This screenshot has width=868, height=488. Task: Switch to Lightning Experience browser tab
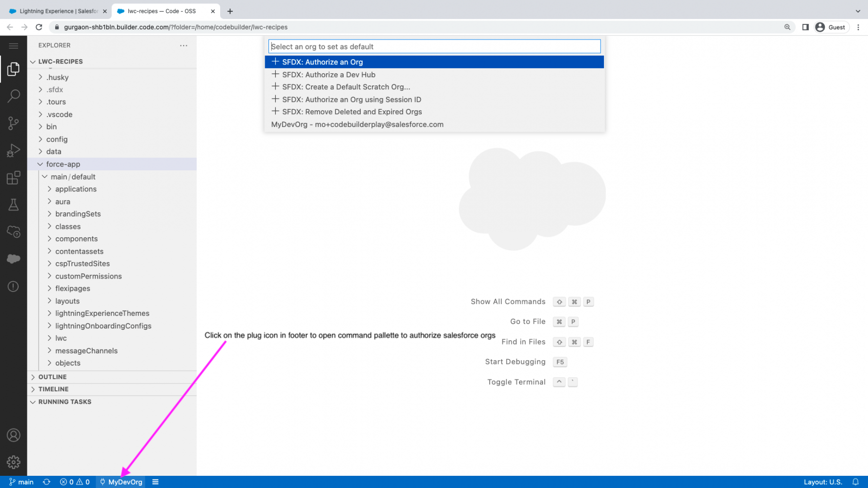point(58,11)
